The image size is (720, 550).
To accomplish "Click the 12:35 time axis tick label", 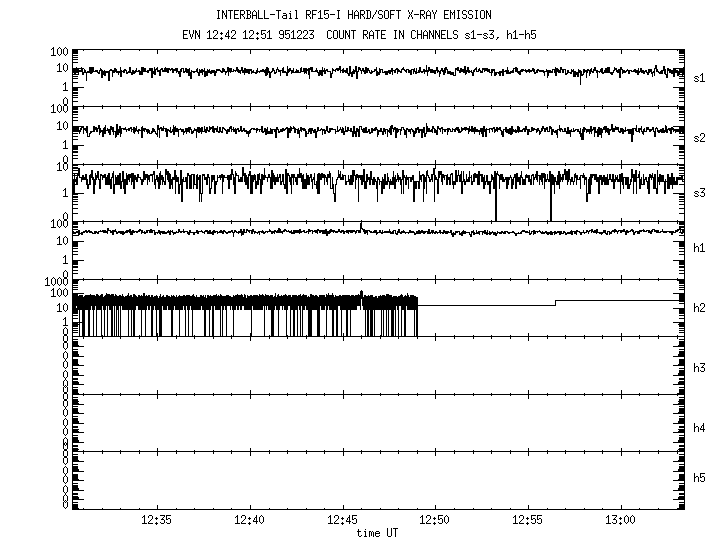I will [156, 521].
